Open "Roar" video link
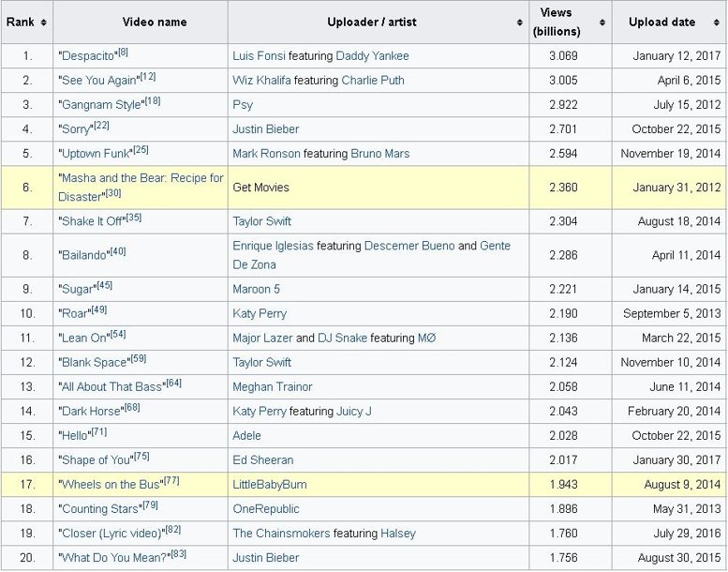The width and height of the screenshot is (728, 572). click(x=75, y=313)
